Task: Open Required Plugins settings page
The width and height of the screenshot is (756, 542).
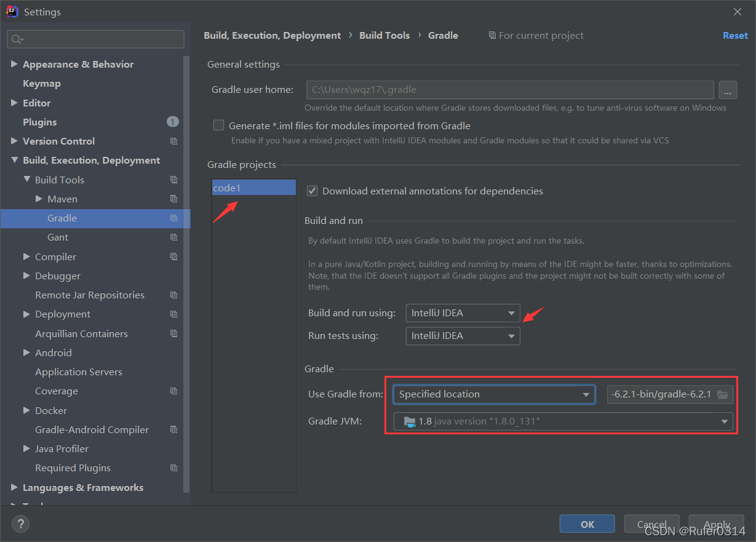Action: tap(73, 468)
